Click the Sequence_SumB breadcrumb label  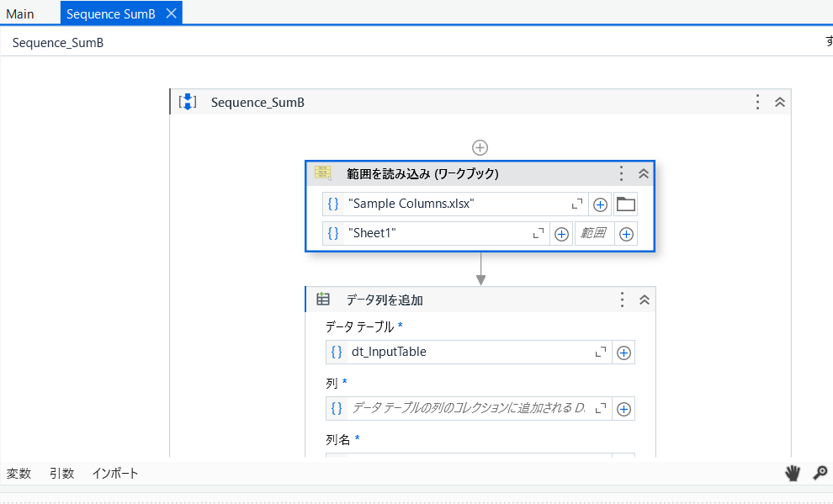[58, 42]
